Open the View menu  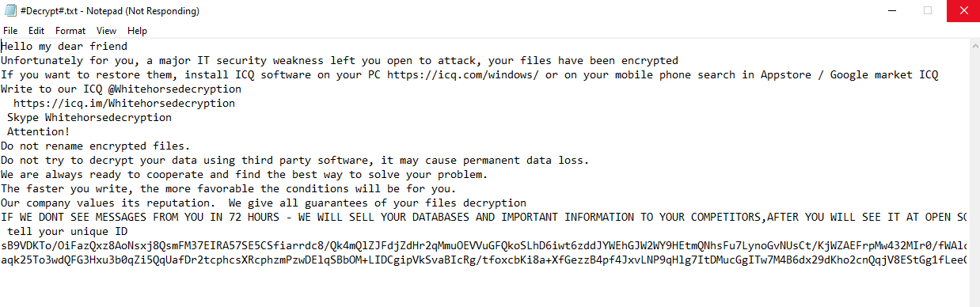point(107,31)
